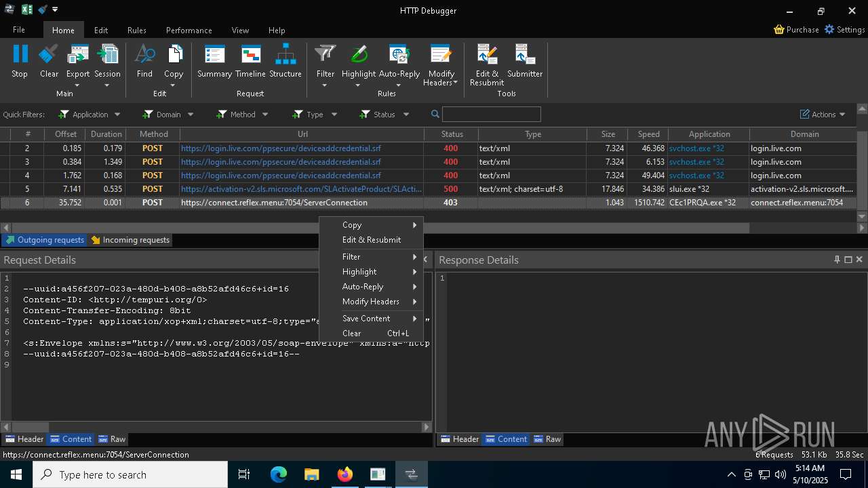Switch to the Rules ribbon tab
The image size is (868, 488).
point(137,30)
